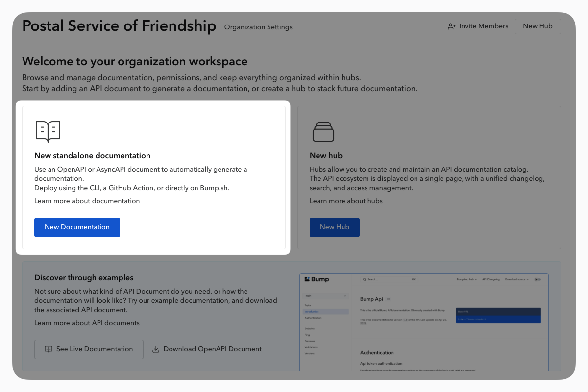This screenshot has height=392, width=588.
Task: Open the Organization Settings link
Action: coord(258,27)
